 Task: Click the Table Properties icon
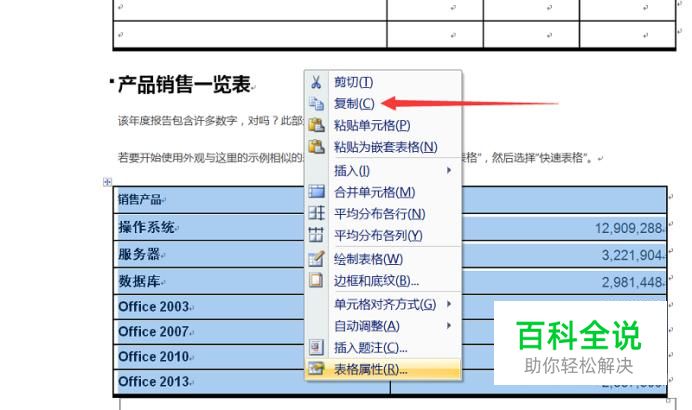tap(316, 369)
